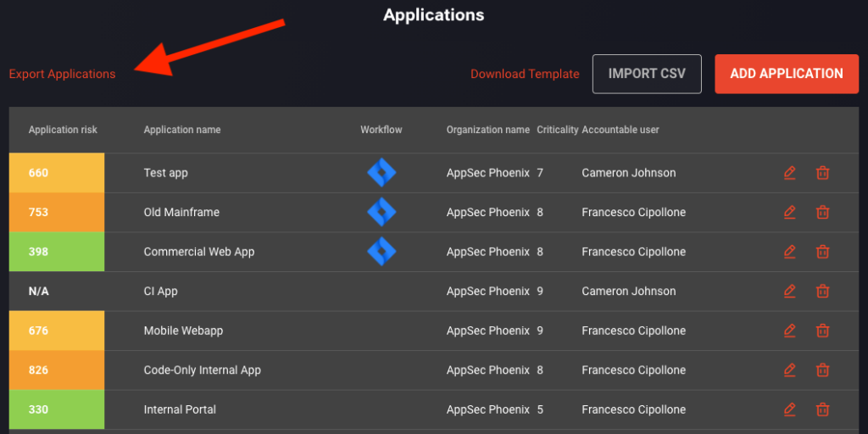Viewport: 868px width, 434px height.
Task: Sort by Application risk column header
Action: click(63, 130)
